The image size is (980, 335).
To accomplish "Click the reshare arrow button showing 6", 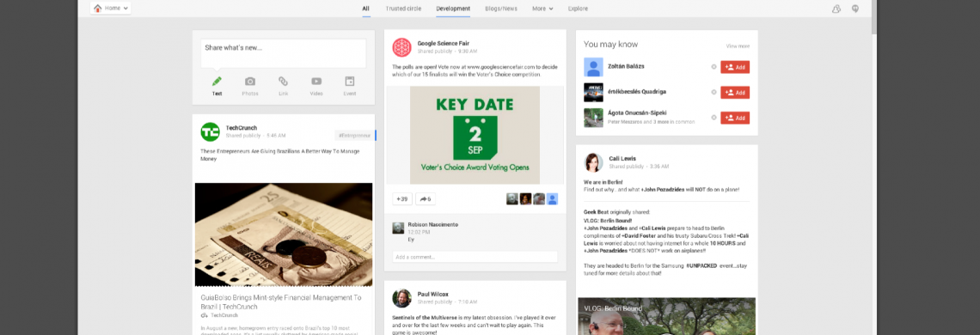I will pyautogui.click(x=426, y=198).
